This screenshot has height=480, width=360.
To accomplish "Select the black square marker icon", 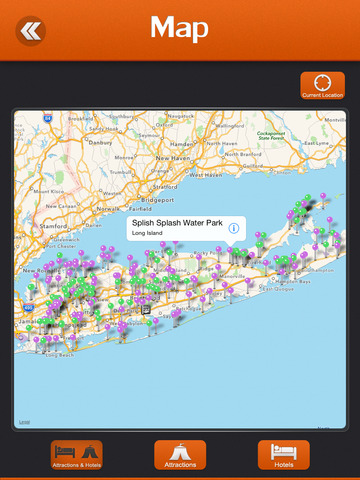I will pos(146,310).
